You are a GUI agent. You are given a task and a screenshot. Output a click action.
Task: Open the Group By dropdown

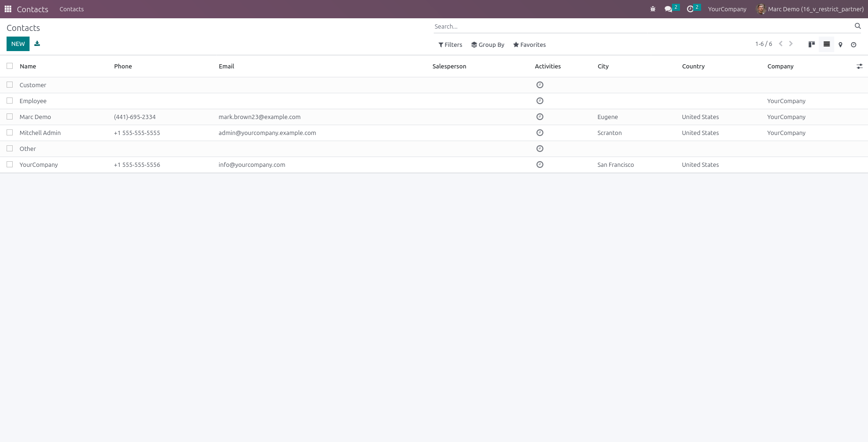pyautogui.click(x=488, y=45)
